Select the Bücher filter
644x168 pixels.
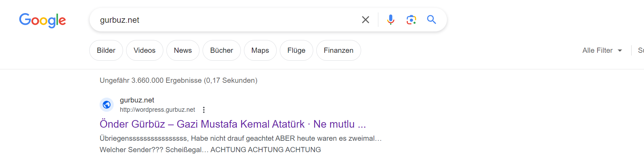[x=222, y=50]
